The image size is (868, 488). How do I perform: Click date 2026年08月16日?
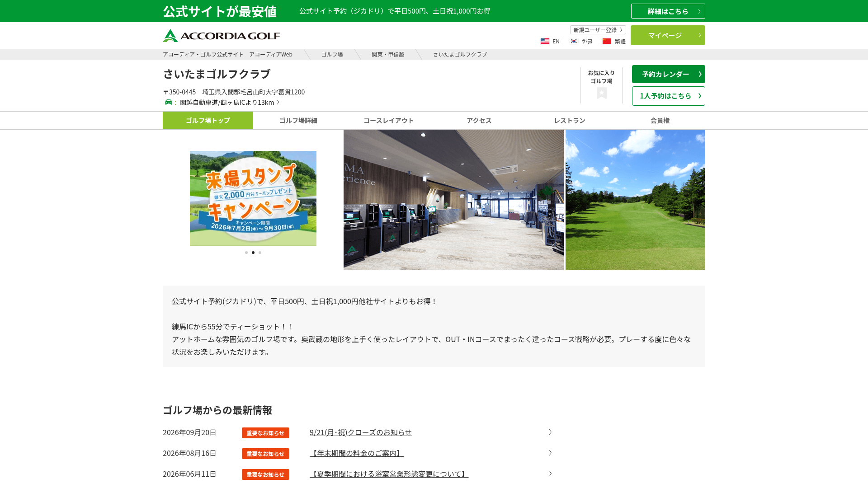point(189,453)
